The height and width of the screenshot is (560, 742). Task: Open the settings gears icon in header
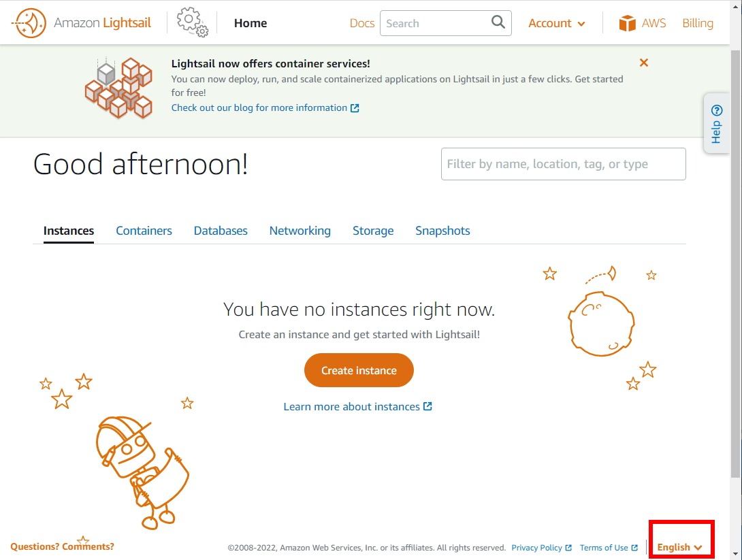[192, 22]
